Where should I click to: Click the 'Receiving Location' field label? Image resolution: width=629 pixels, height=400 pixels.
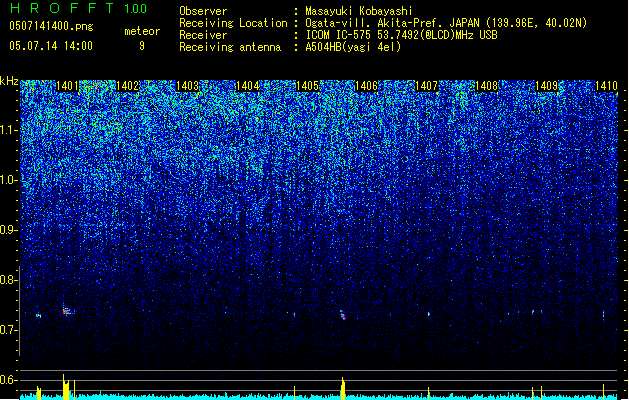pyautogui.click(x=233, y=23)
